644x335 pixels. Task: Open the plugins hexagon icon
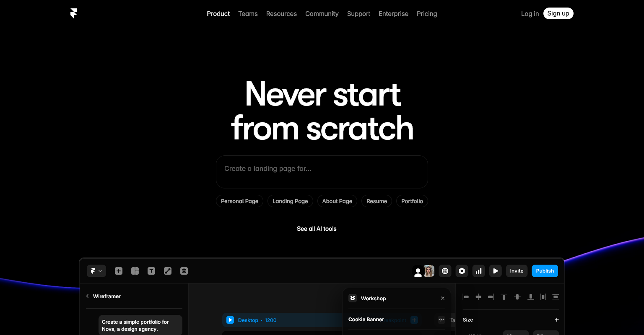[x=462, y=271]
